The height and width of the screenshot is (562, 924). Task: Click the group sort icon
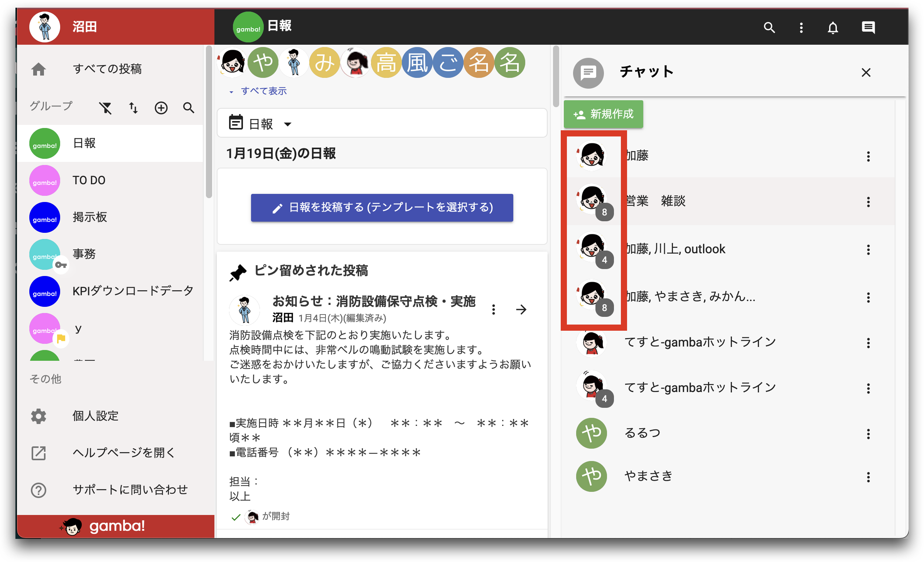134,108
